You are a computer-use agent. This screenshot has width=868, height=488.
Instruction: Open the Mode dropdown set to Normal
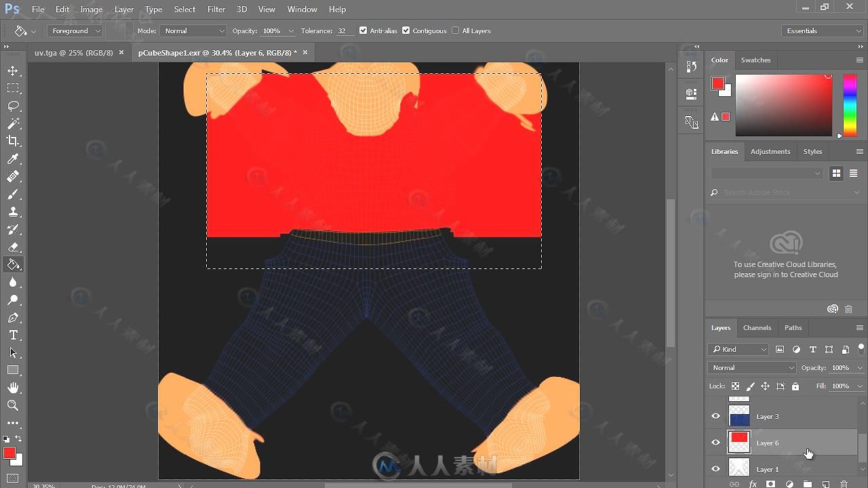(x=193, y=30)
